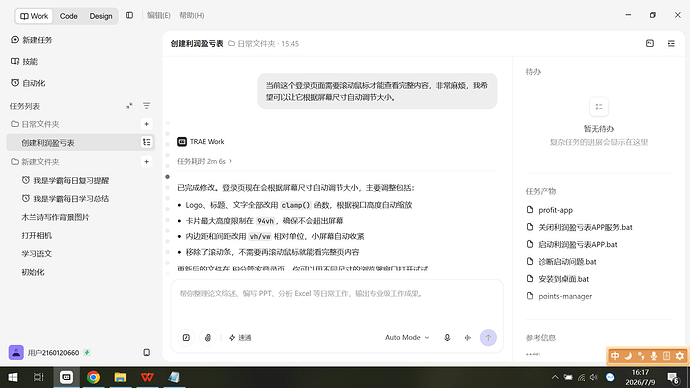Expand the 日常文件夹 folder
Viewport: 690px width, 388px height.
click(35, 124)
